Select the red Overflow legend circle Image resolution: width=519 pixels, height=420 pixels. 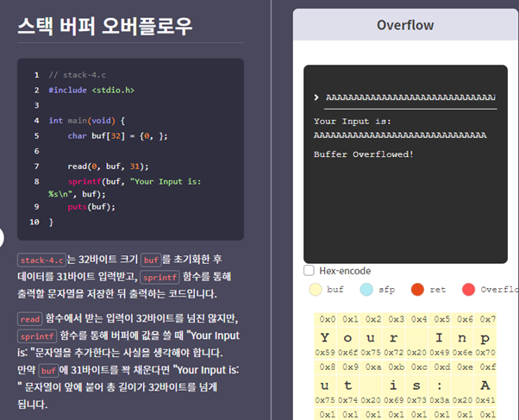point(469,290)
